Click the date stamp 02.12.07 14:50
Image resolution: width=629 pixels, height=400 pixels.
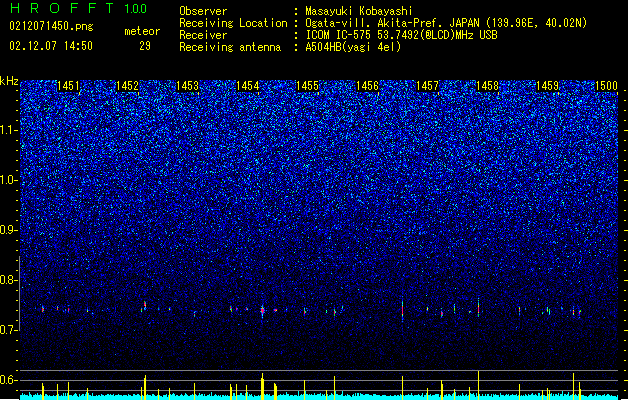51,46
